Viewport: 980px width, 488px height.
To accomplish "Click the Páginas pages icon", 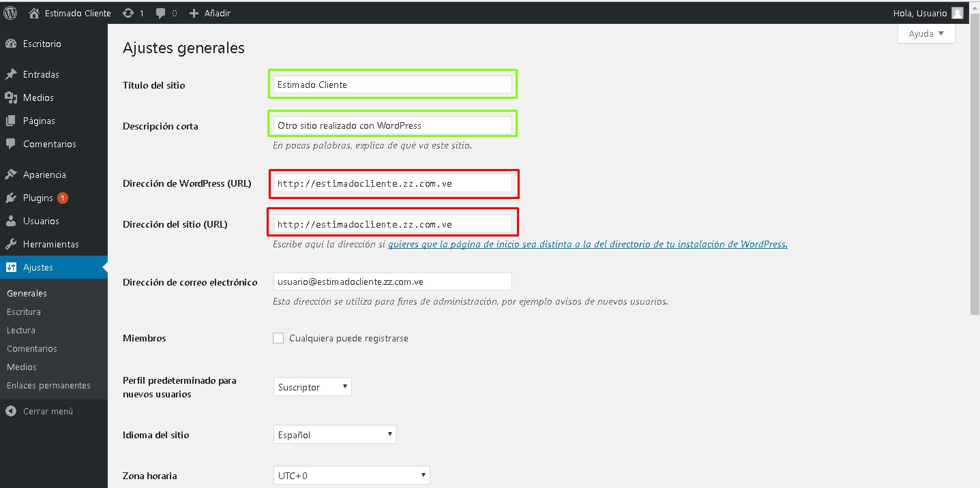I will tap(11, 121).
